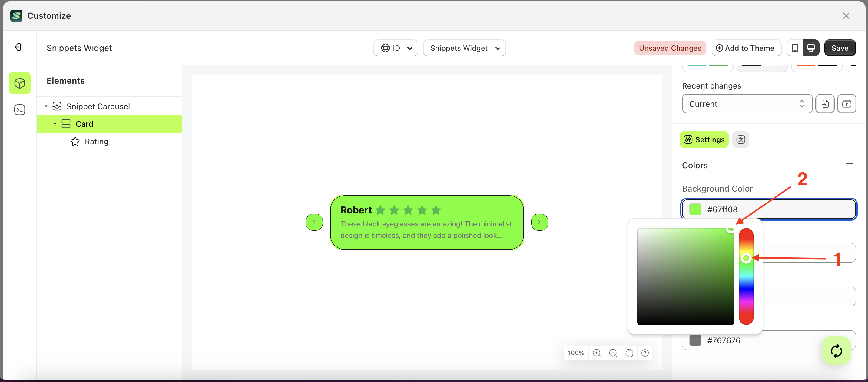Switch preview to desktop view
868x382 pixels.
click(x=811, y=48)
